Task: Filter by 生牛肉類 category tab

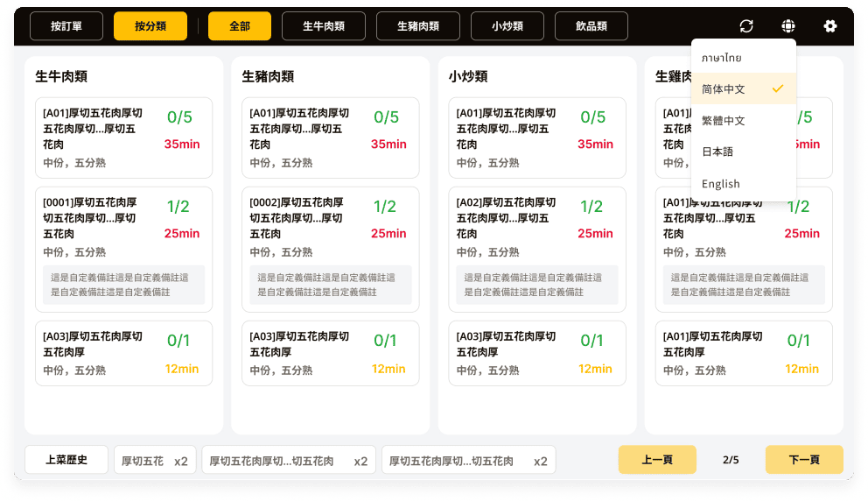Action: click(324, 26)
